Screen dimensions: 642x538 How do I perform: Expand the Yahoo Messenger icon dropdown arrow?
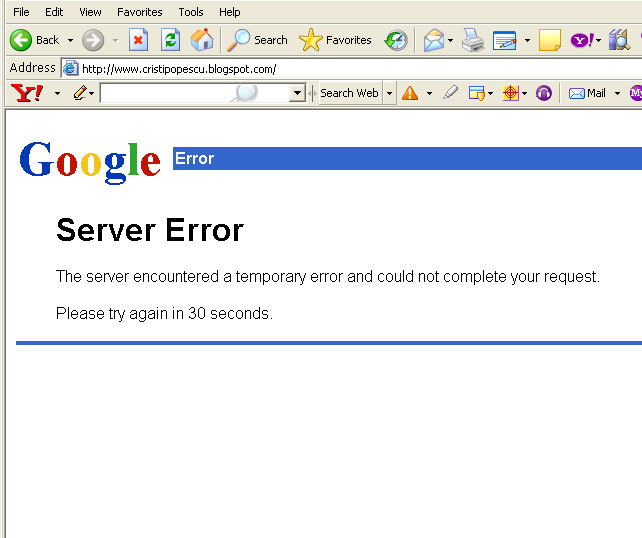click(599, 41)
